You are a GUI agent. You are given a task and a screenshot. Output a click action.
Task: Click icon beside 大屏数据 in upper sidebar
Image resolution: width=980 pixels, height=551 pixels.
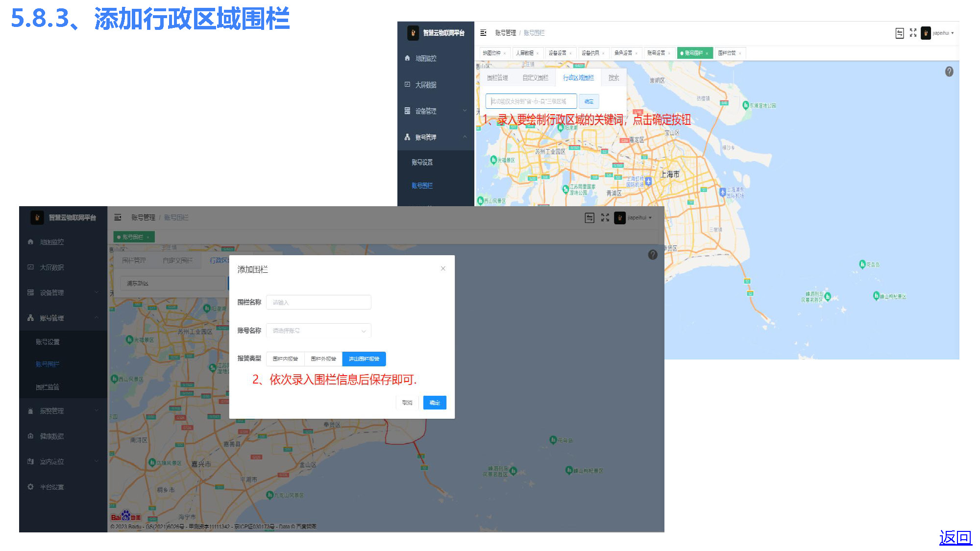(x=407, y=84)
